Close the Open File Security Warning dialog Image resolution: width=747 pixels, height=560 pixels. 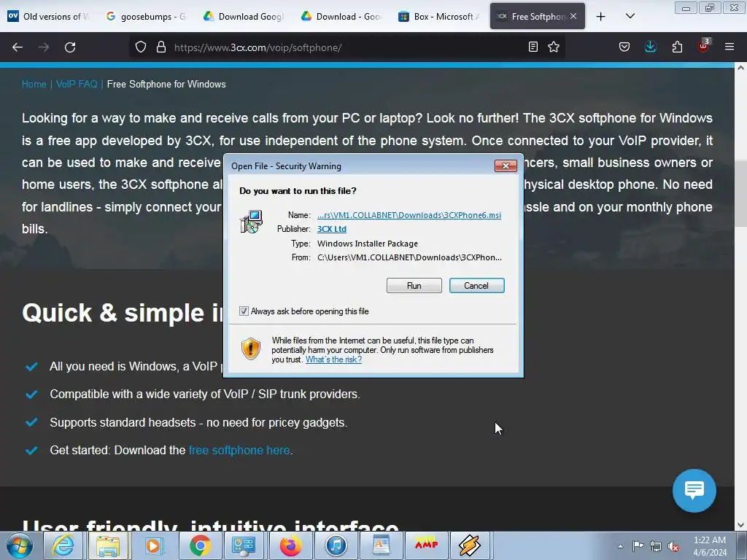click(x=506, y=166)
